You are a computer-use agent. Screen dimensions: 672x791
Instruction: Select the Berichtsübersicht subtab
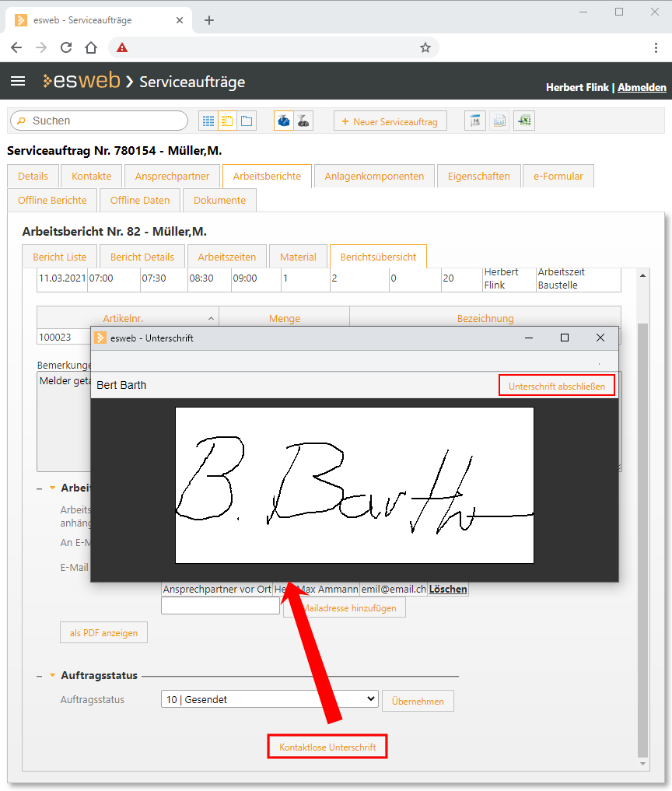click(x=378, y=257)
